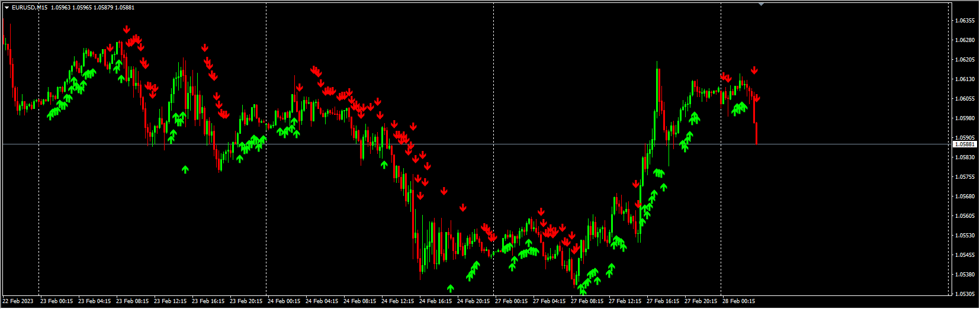Click the 27 Feb 00:15 time label
The height and width of the screenshot is (309, 980).
pos(512,301)
